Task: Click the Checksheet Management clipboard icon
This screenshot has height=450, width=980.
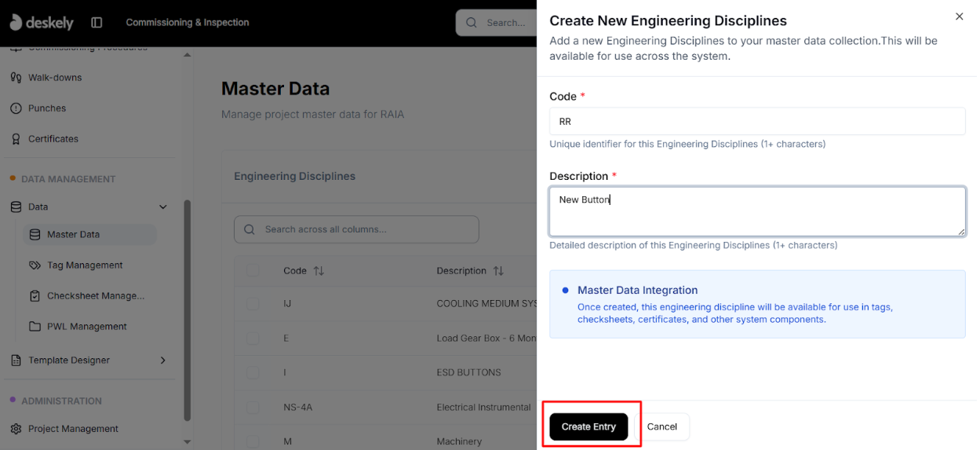Action: (x=35, y=296)
